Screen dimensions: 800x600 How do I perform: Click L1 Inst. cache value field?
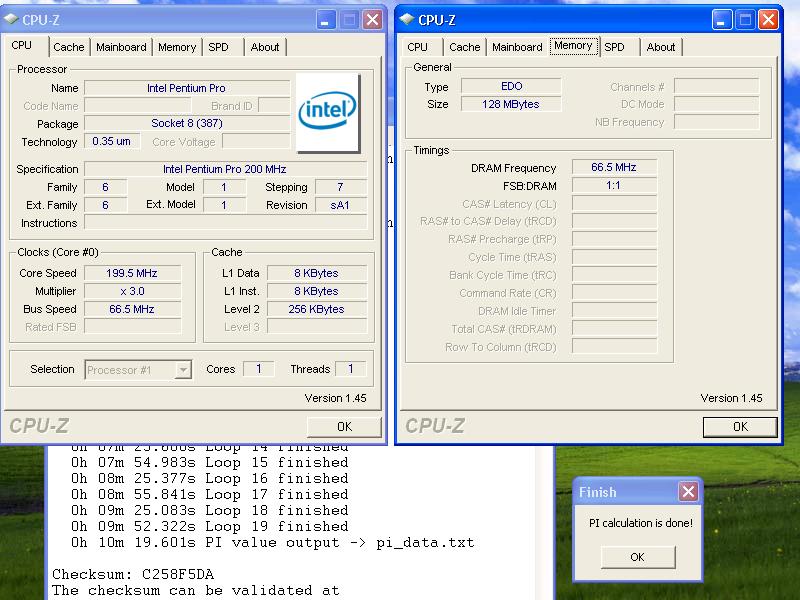316,291
